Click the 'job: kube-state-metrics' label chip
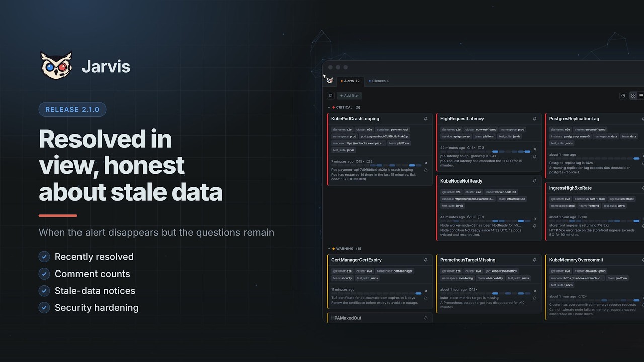644x362 pixels. pyautogui.click(x=501, y=271)
